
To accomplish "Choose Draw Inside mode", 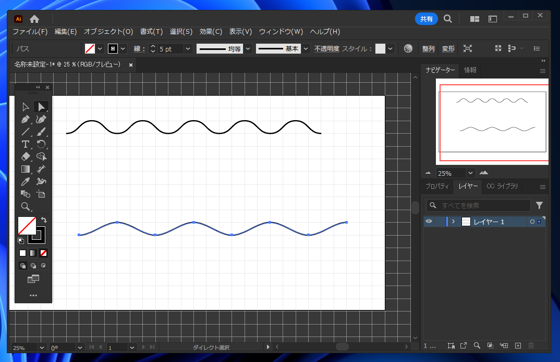I will pos(43,266).
